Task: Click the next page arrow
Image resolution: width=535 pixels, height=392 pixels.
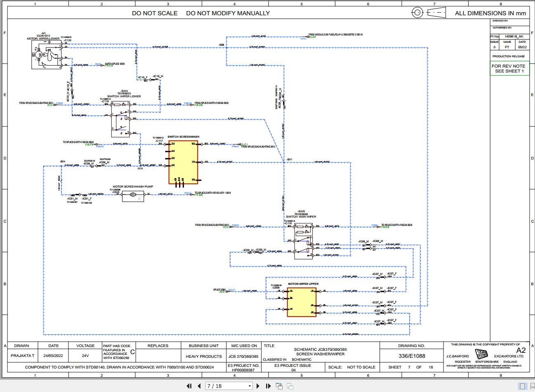Action: point(258,385)
